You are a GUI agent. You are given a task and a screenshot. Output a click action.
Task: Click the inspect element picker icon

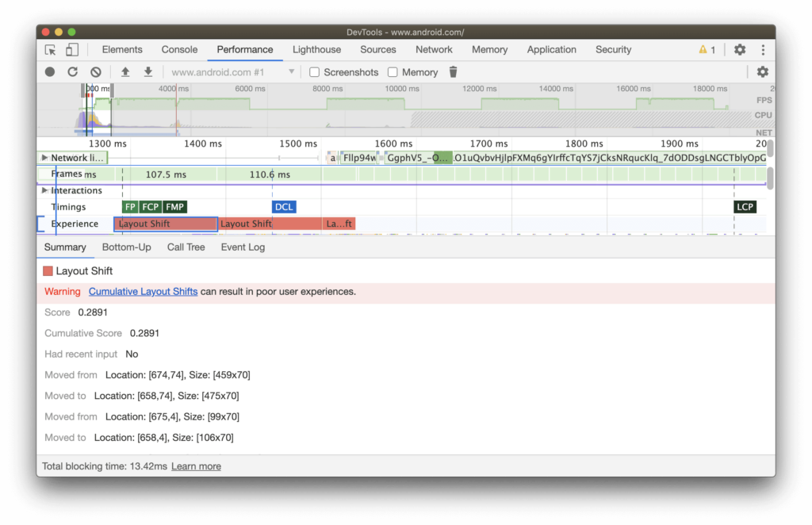51,50
